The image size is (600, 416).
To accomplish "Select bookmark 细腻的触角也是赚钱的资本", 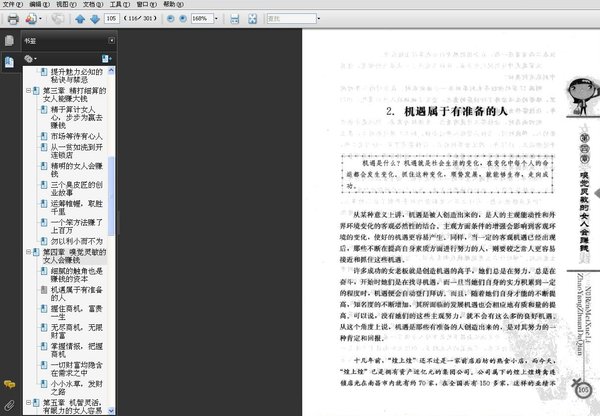I will 77,275.
